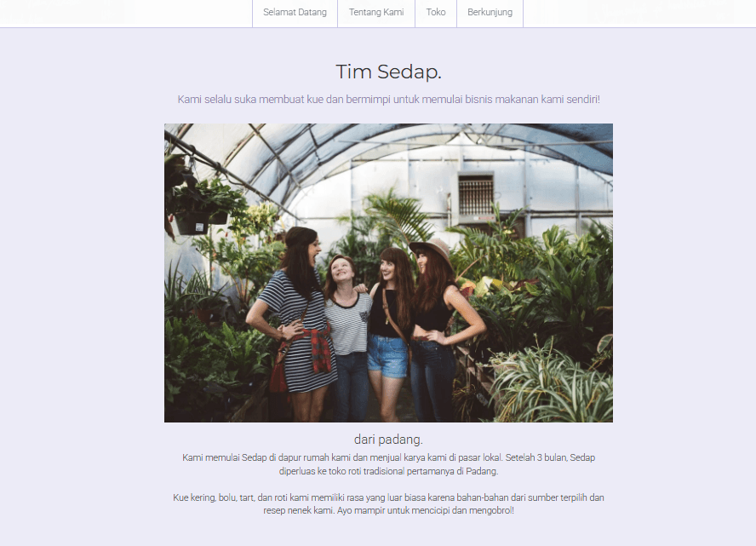Click the Tim Sedap. page heading
756x546 pixels.
pos(388,72)
